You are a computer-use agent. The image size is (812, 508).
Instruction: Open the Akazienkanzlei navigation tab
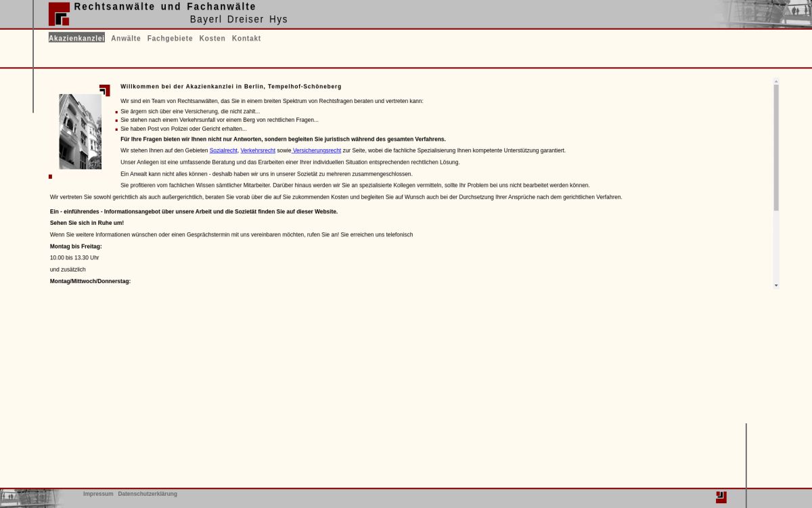pyautogui.click(x=76, y=39)
